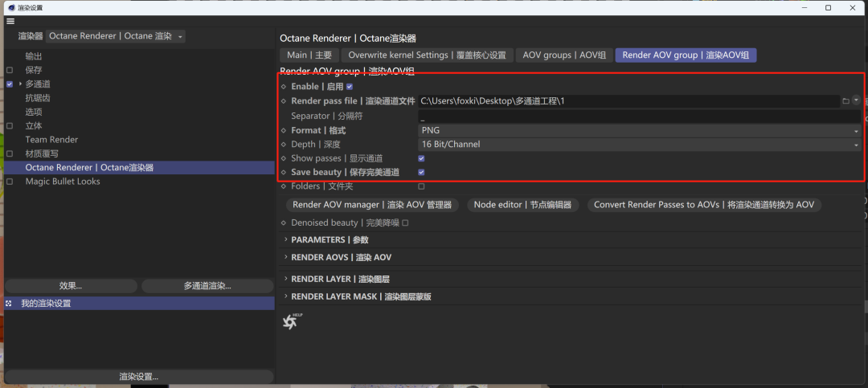This screenshot has height=388, width=868.
Task: Uncheck the 多通道 checkbox in sidebar
Action: tap(10, 84)
